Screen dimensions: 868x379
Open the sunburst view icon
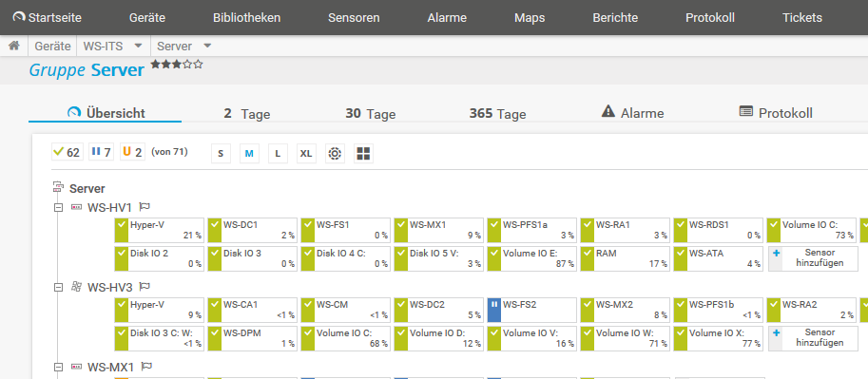(x=335, y=153)
